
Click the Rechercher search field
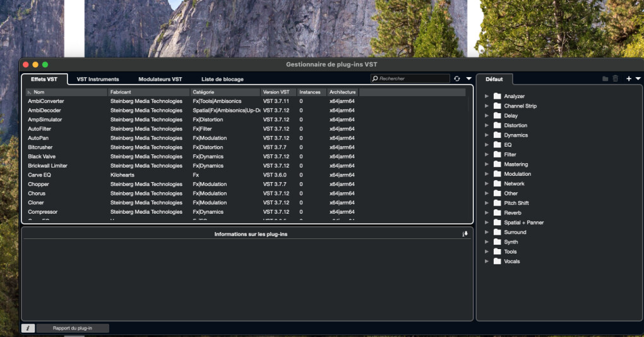410,78
